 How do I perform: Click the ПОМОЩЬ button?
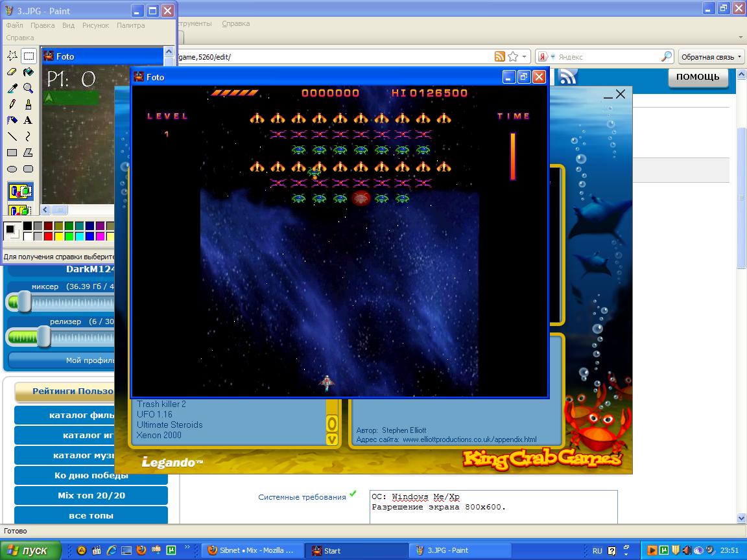698,77
